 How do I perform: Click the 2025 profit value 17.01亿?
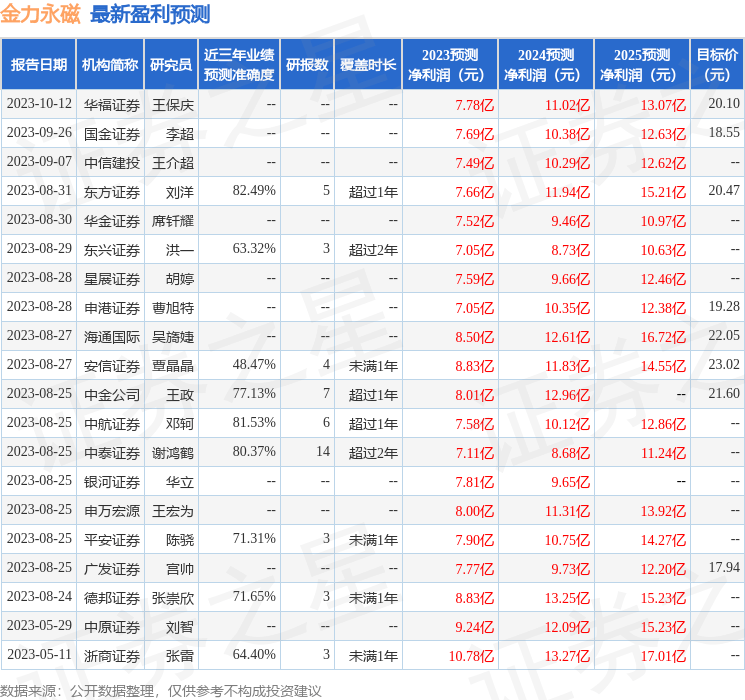663,656
